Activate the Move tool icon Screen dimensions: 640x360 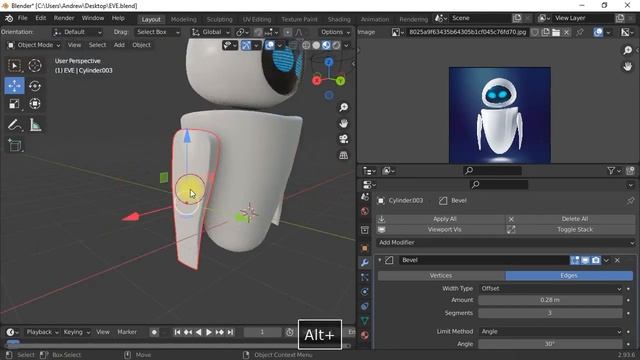[x=14, y=86]
